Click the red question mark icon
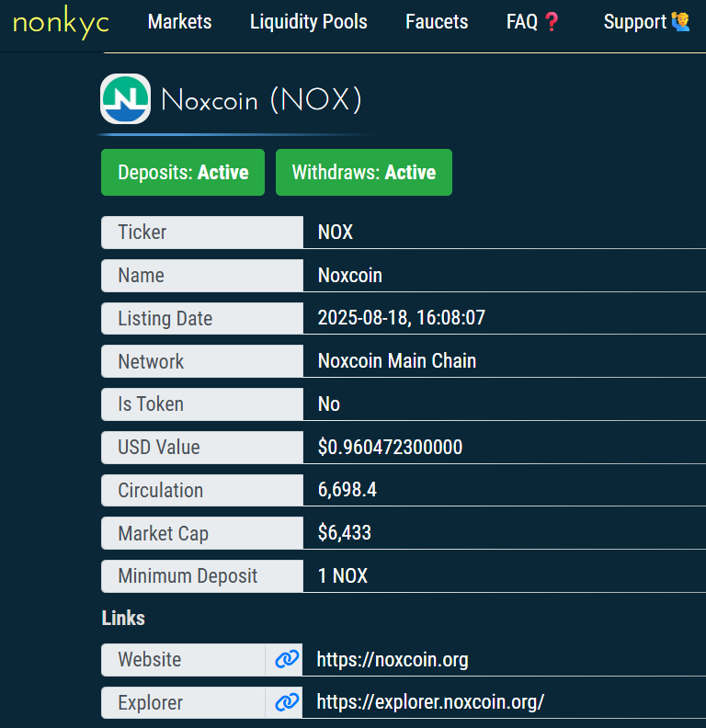 coord(552,22)
